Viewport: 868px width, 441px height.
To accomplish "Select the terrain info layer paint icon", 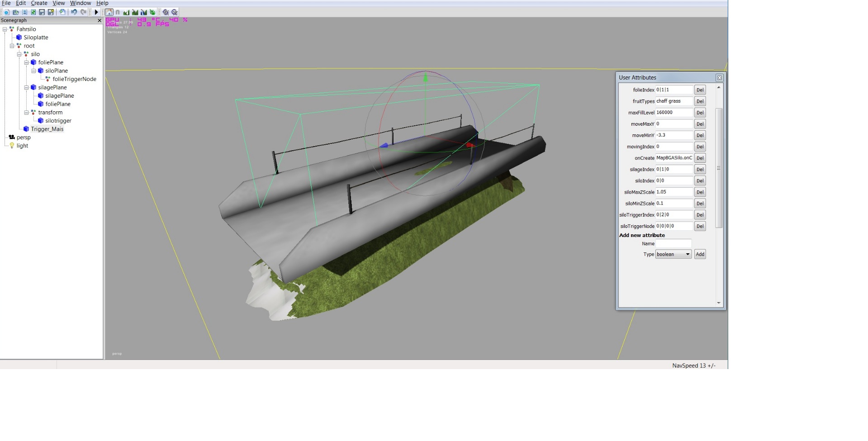I will (x=144, y=12).
